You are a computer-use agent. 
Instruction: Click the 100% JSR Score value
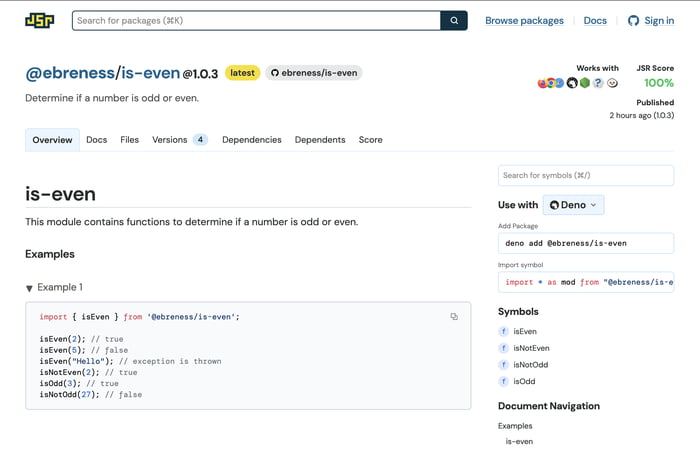(658, 83)
